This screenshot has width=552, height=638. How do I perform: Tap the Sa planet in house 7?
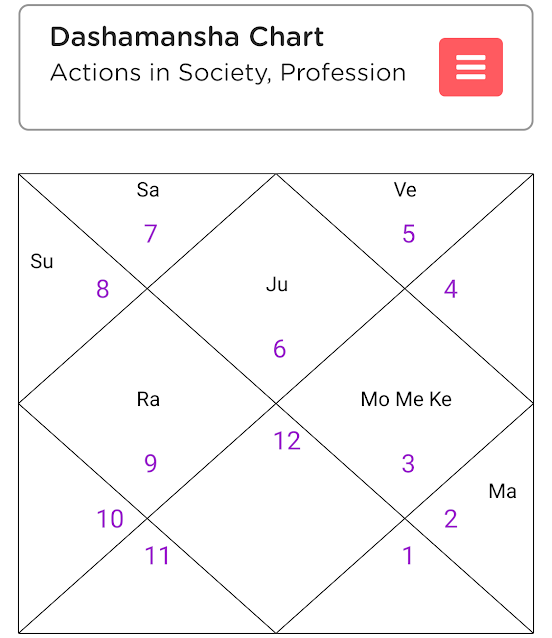point(148,190)
